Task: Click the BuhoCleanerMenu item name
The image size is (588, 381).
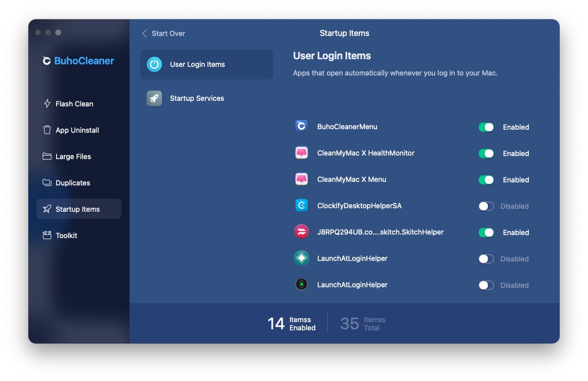Action: pos(347,127)
